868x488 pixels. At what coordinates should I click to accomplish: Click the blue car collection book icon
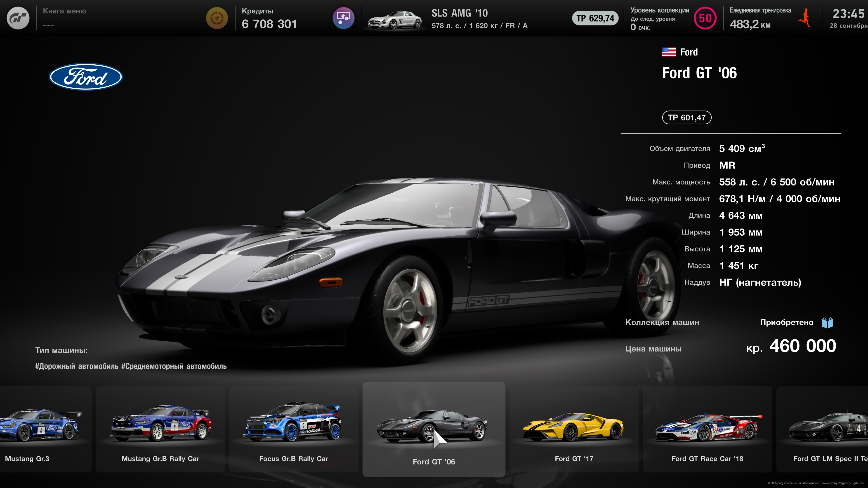827,323
